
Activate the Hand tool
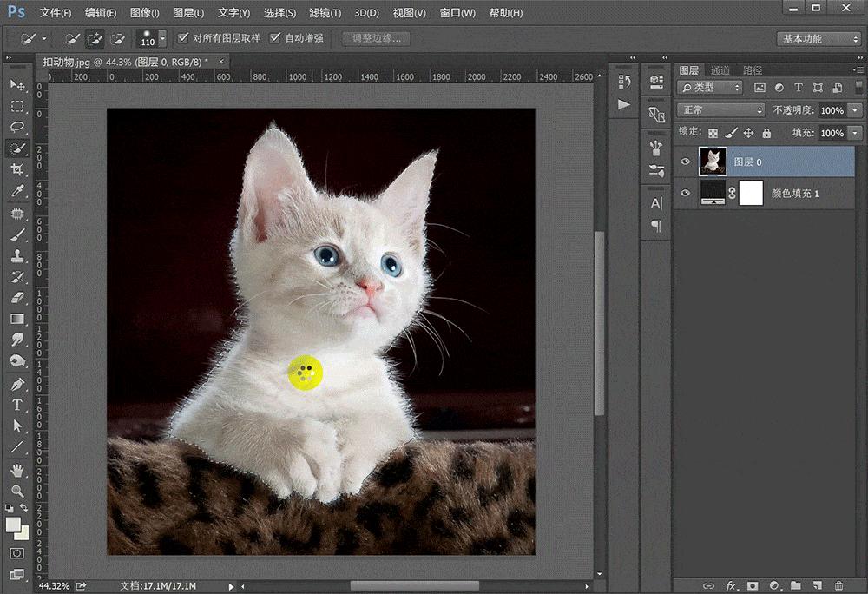pos(17,470)
